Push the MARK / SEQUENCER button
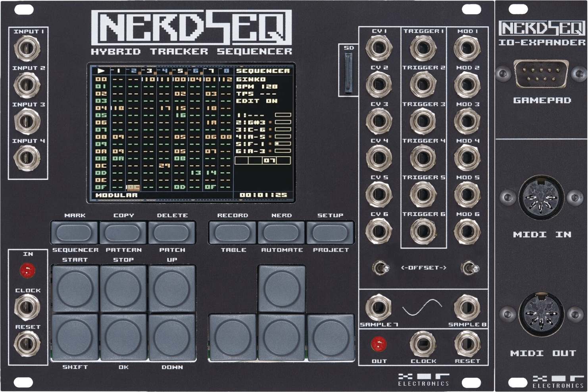588x392 pixels. click(x=74, y=233)
